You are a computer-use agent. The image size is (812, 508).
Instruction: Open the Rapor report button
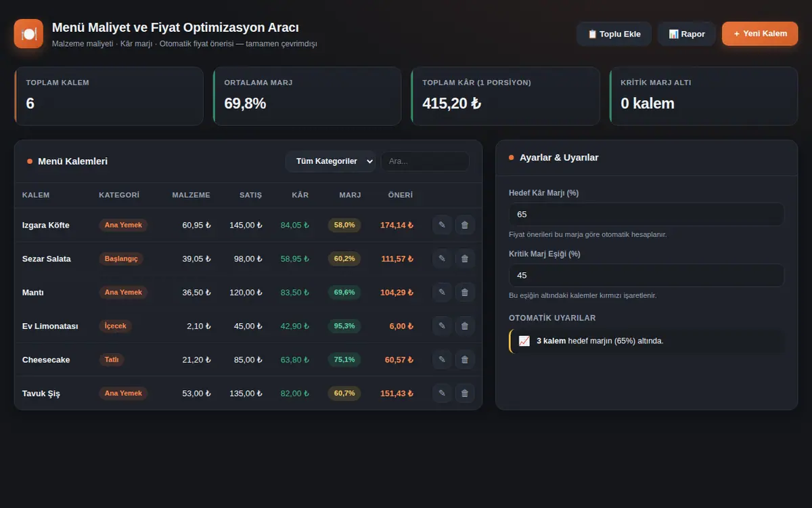point(686,34)
